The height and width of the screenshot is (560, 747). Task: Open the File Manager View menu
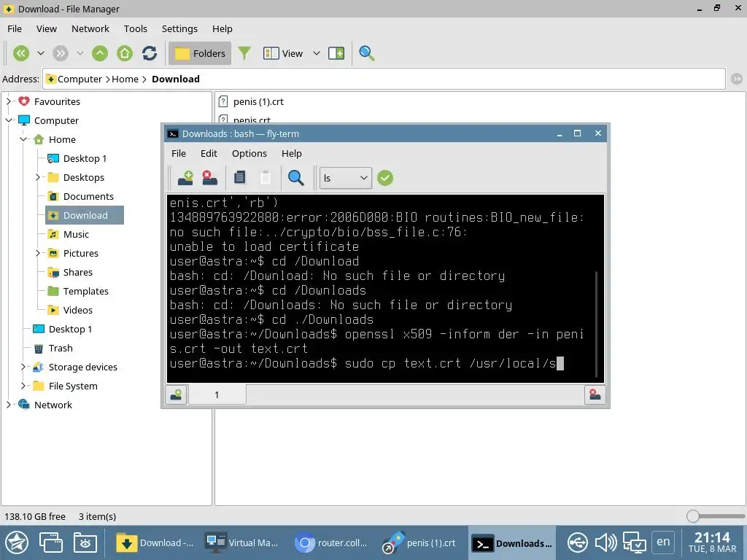[46, 28]
